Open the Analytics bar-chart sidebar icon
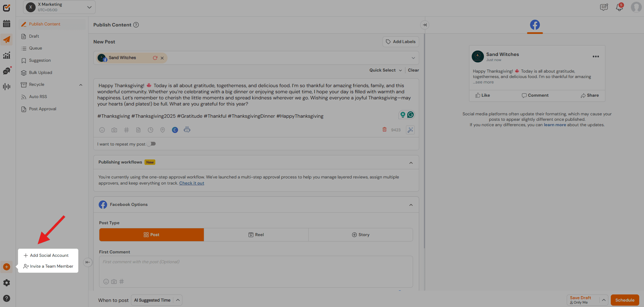The width and height of the screenshot is (644, 307). point(6,55)
